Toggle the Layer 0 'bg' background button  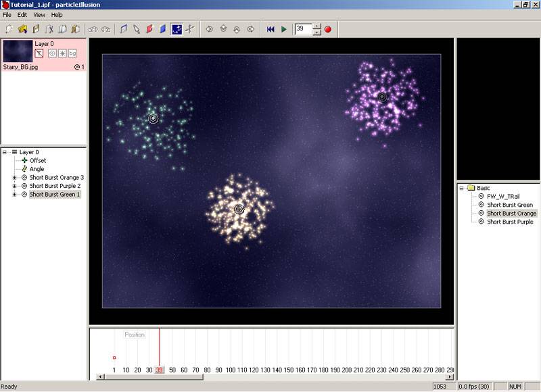click(x=72, y=53)
